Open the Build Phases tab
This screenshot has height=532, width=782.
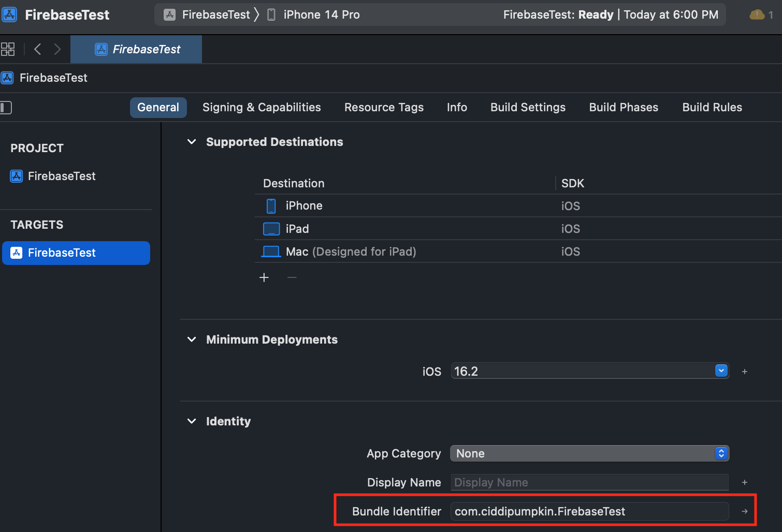click(624, 107)
